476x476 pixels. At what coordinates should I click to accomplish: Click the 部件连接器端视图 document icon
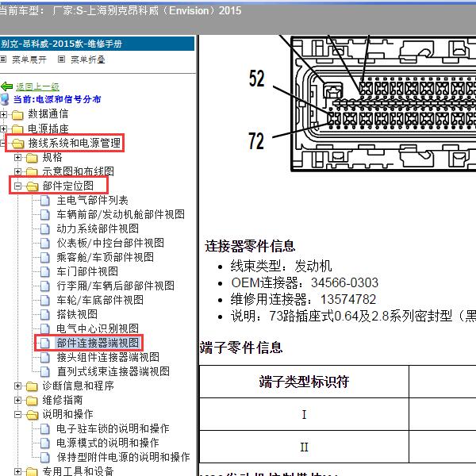click(x=45, y=343)
